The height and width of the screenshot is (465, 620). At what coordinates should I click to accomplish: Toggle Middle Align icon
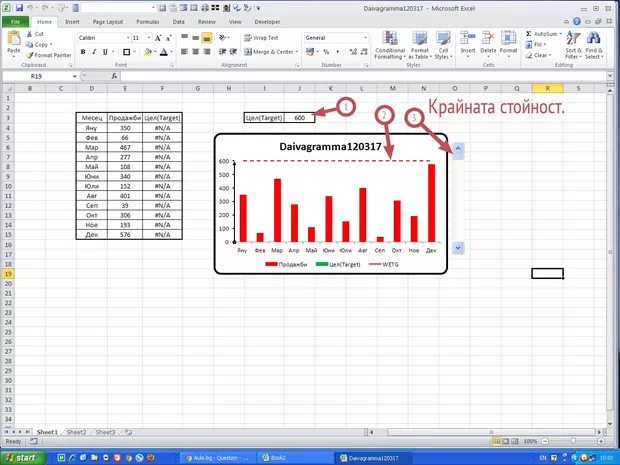(195, 38)
